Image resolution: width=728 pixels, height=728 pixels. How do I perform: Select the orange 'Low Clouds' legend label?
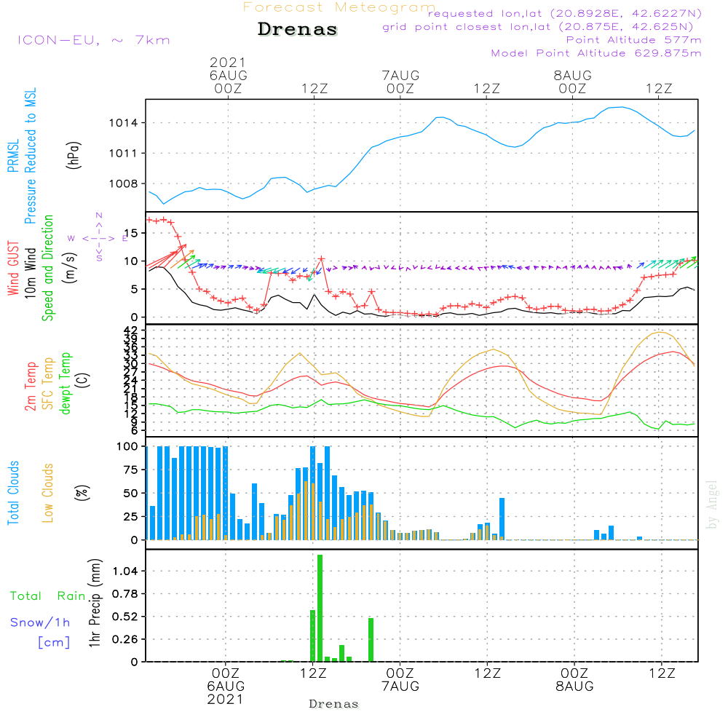point(48,493)
